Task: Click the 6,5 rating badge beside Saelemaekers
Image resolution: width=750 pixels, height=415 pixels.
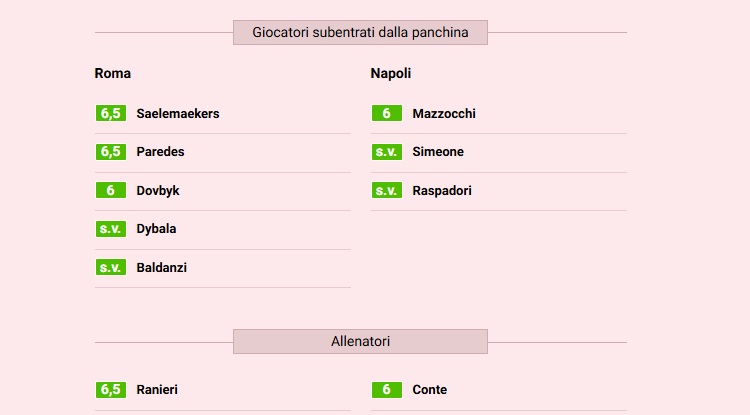Action: pyautogui.click(x=110, y=114)
